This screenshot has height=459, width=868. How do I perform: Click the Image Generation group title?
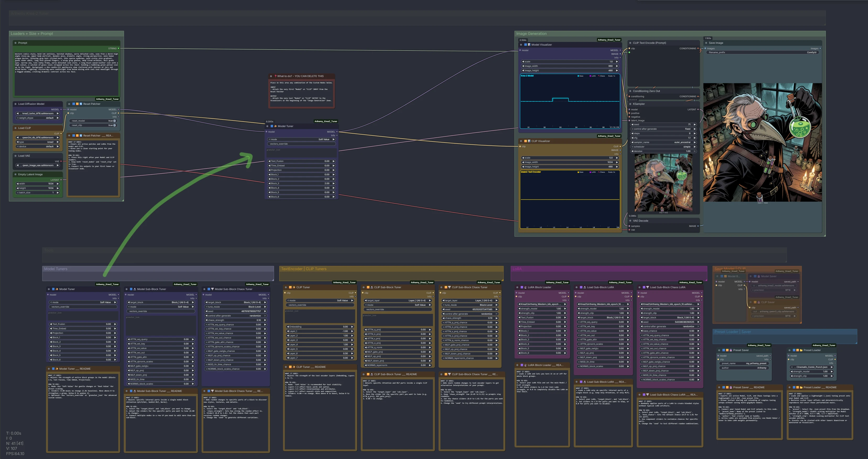pyautogui.click(x=531, y=34)
